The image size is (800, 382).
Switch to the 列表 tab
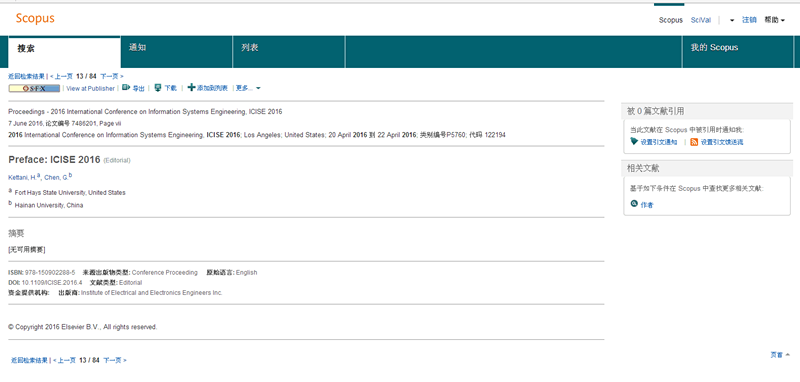click(289, 52)
